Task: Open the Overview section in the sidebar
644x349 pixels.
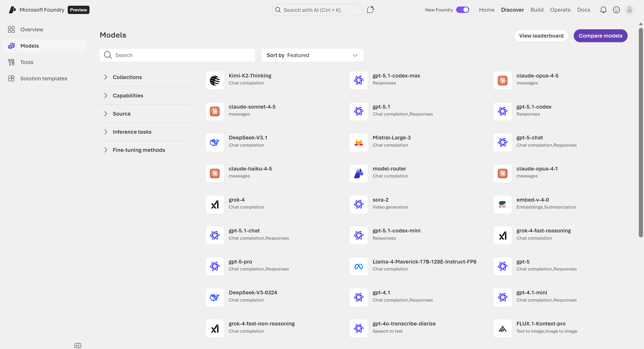Action: coord(32,29)
